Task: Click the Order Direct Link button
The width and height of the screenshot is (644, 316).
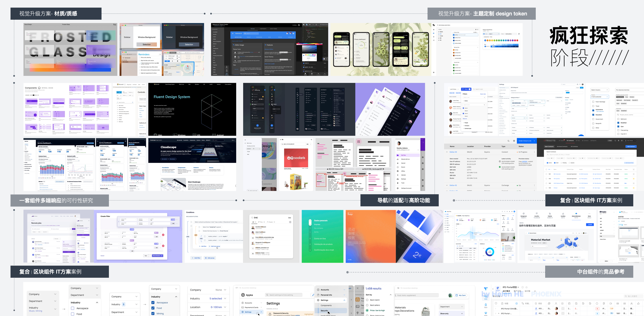Action: coord(527,141)
